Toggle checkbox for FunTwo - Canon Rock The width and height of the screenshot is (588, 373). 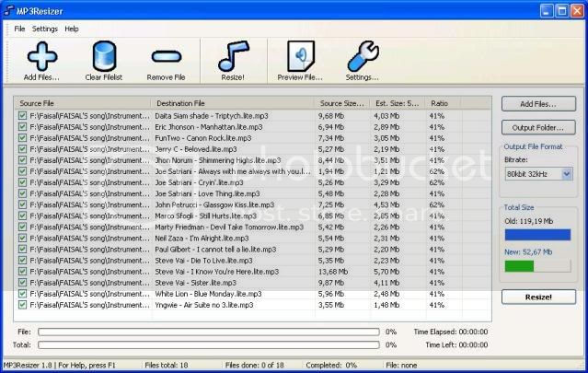pos(22,138)
